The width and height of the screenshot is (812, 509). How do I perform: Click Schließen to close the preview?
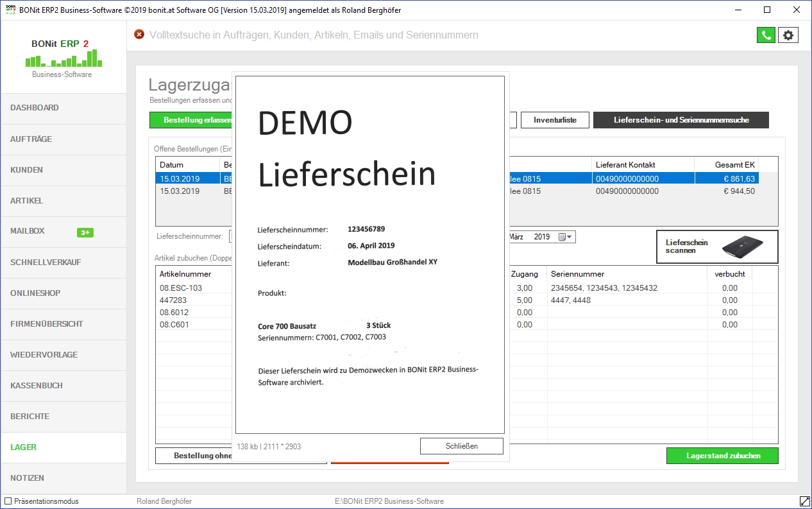point(462,446)
